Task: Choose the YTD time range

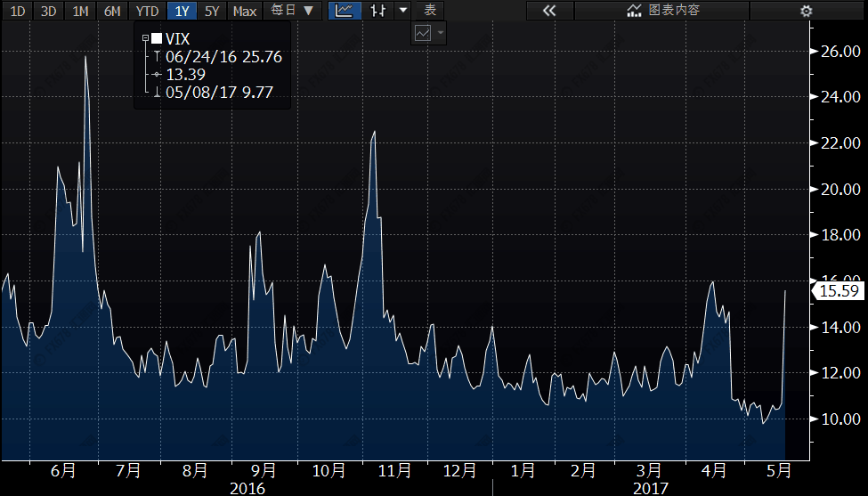Action: pyautogui.click(x=147, y=11)
